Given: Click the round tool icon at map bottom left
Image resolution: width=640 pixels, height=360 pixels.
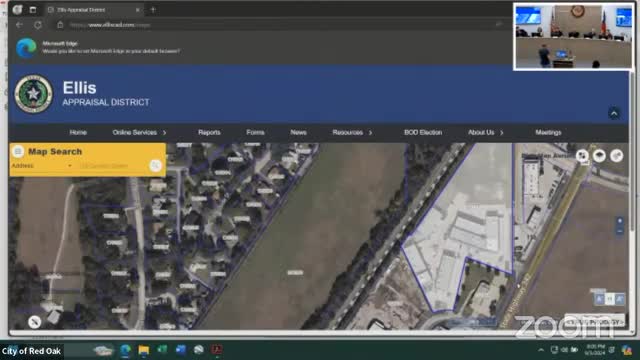Looking at the screenshot, I should tap(35, 322).
